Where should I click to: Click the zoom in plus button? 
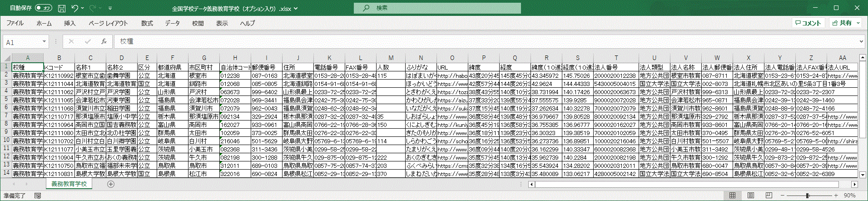[836, 196]
